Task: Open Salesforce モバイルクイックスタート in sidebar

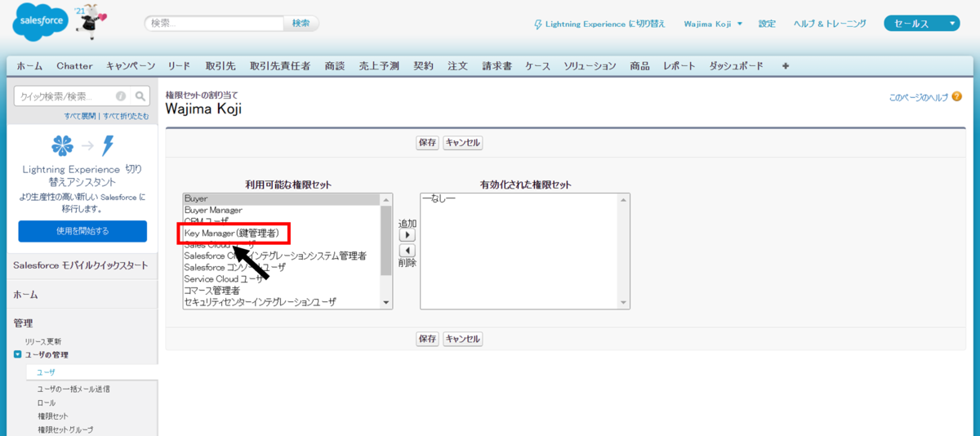Action: click(x=82, y=265)
